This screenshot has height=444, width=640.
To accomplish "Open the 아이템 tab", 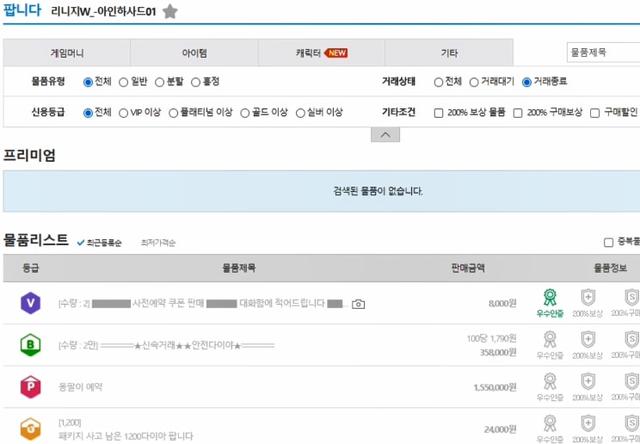I will [194, 53].
